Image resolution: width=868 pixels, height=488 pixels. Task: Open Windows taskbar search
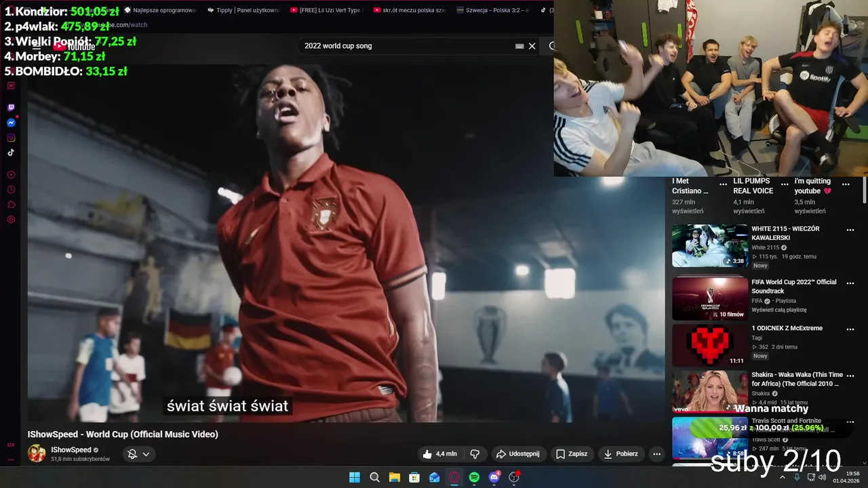(374, 477)
